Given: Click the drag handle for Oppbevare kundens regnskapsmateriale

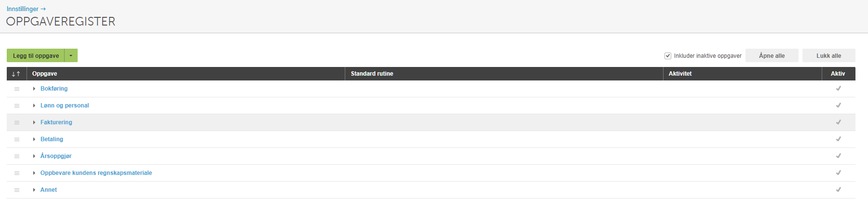Looking at the screenshot, I should pyautogui.click(x=17, y=173).
